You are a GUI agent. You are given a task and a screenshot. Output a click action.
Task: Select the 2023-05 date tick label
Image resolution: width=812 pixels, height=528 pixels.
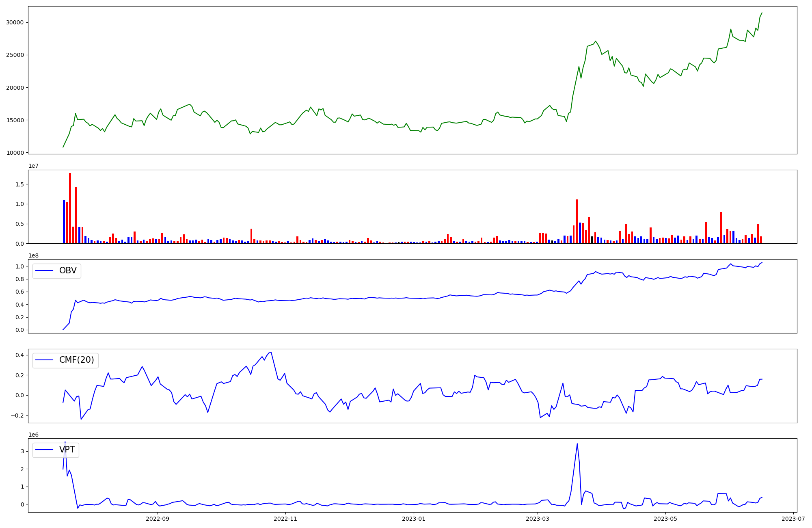(x=665, y=518)
